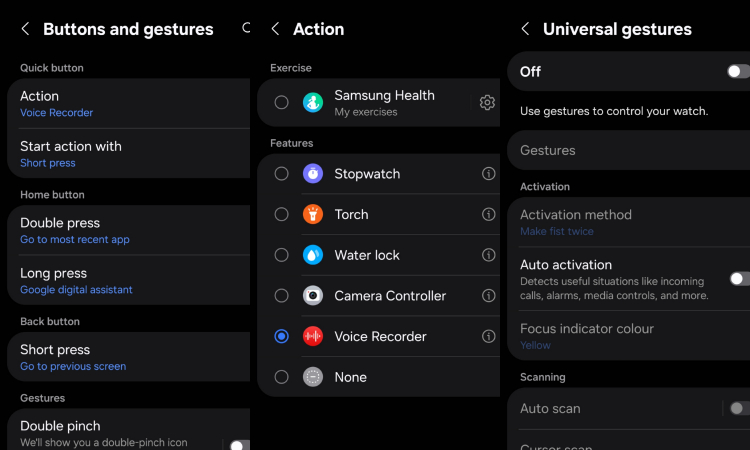
Task: Select the Voice Recorder radio button
Action: 281,336
